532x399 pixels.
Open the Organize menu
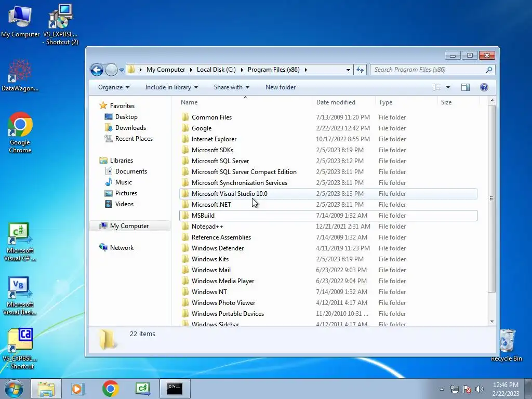(x=114, y=87)
